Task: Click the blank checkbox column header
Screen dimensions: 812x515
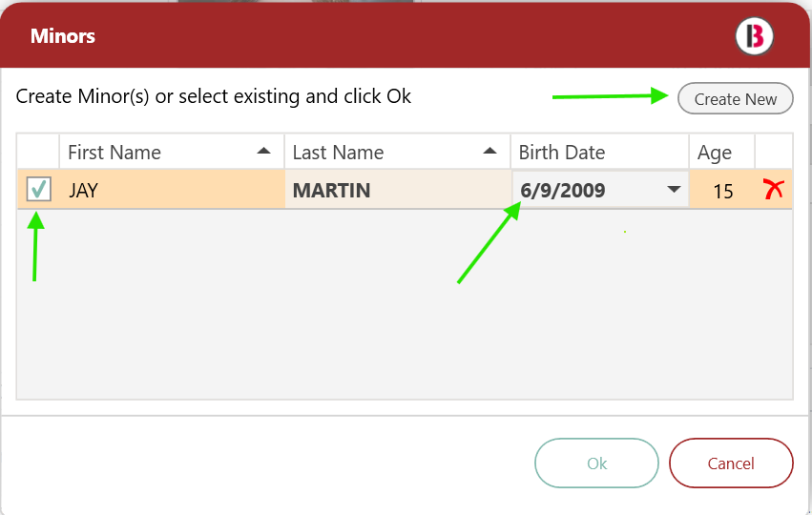Action: tap(38, 152)
